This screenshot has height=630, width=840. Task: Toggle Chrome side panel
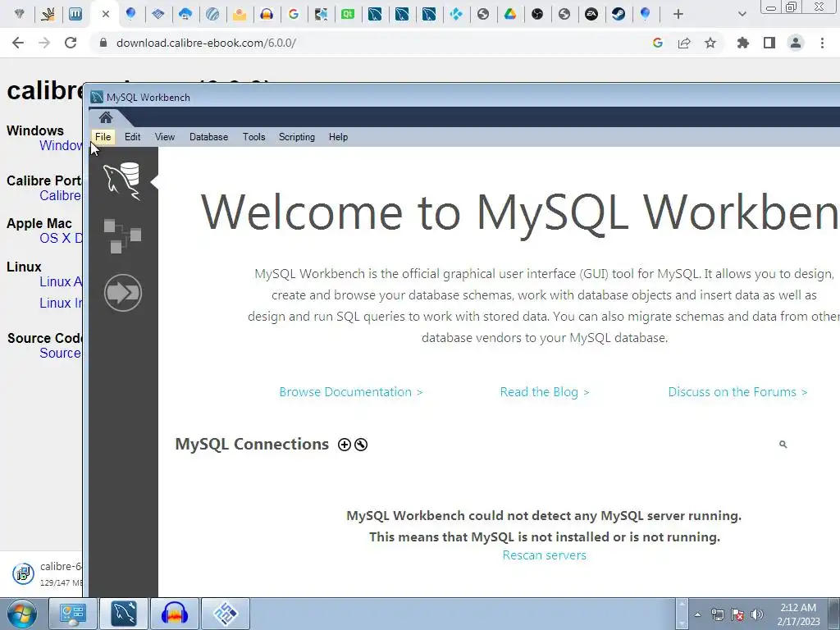pyautogui.click(x=769, y=43)
